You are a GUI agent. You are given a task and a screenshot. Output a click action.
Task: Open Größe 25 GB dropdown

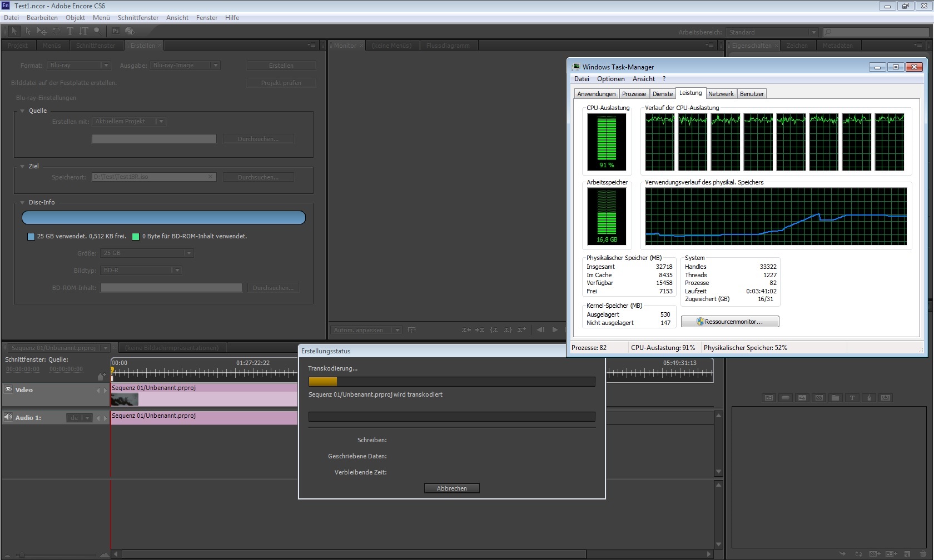(147, 253)
